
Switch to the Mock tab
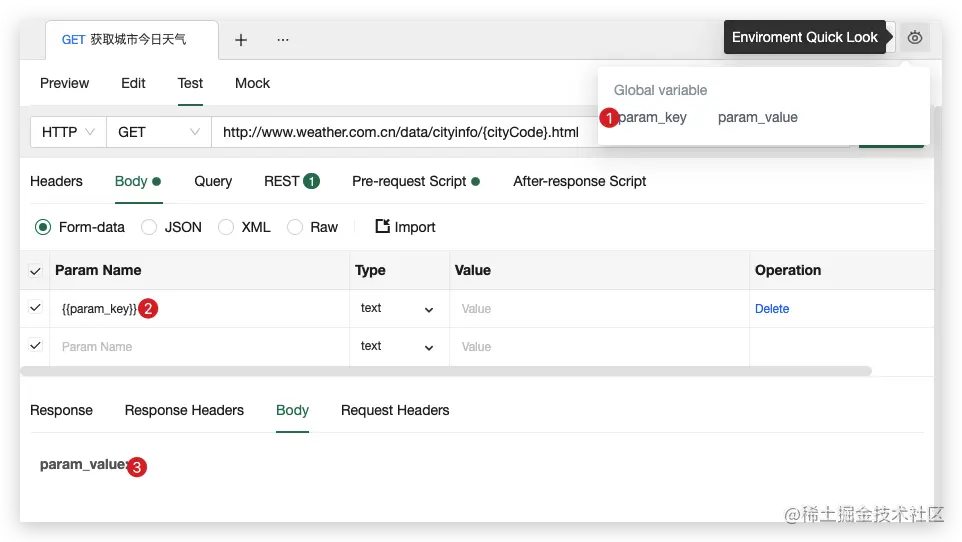tap(252, 83)
